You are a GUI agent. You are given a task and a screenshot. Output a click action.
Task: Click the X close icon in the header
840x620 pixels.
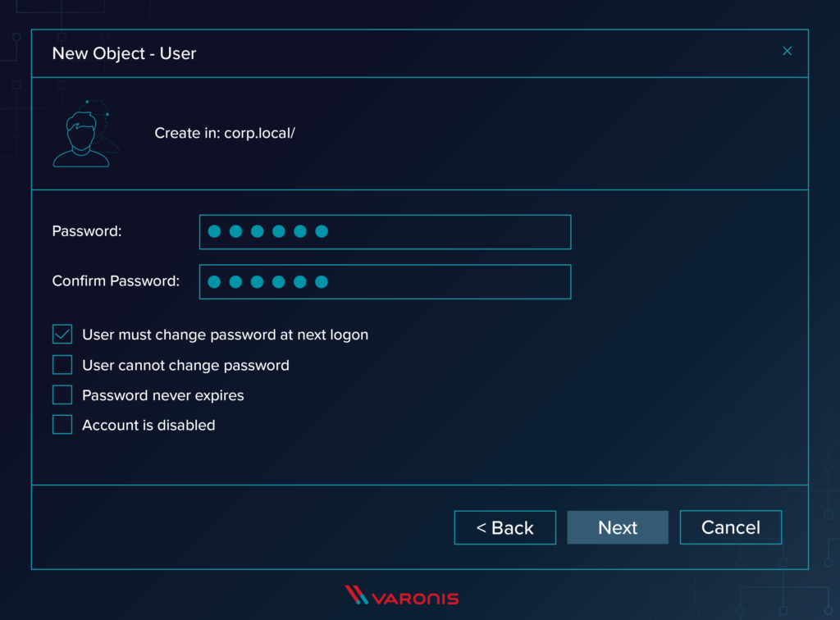pos(787,51)
